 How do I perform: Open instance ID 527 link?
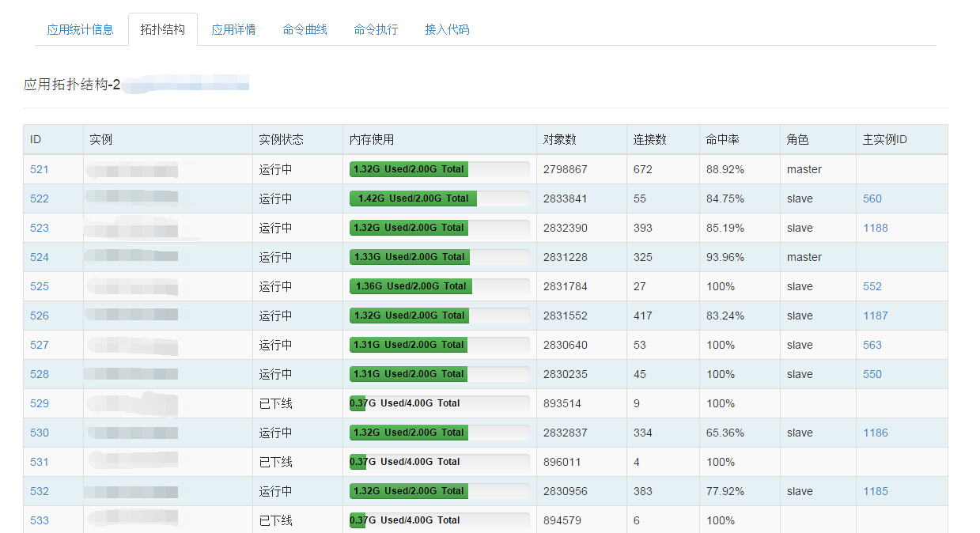[40, 345]
